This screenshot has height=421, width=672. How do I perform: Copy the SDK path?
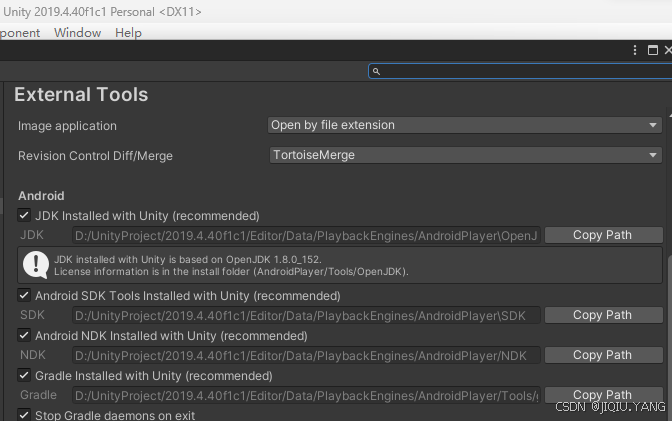pyautogui.click(x=603, y=315)
